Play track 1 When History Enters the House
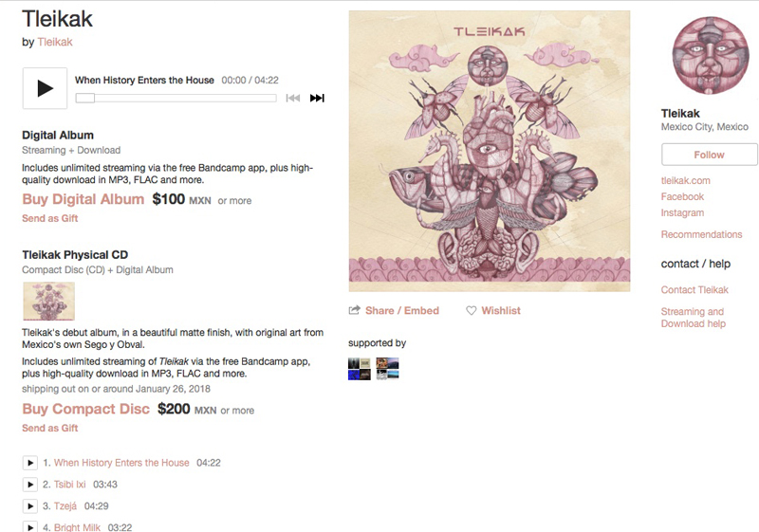The width and height of the screenshot is (759, 532). [30, 463]
